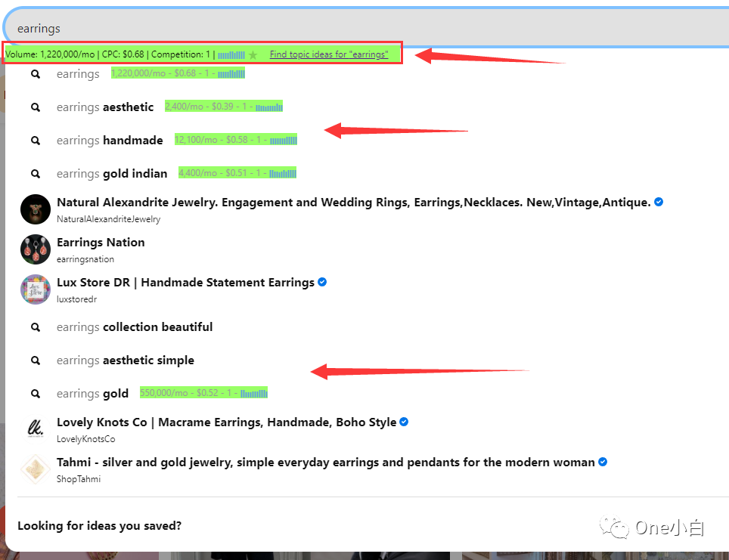Click the magnifier icon next to "earrings gold"

(36, 394)
